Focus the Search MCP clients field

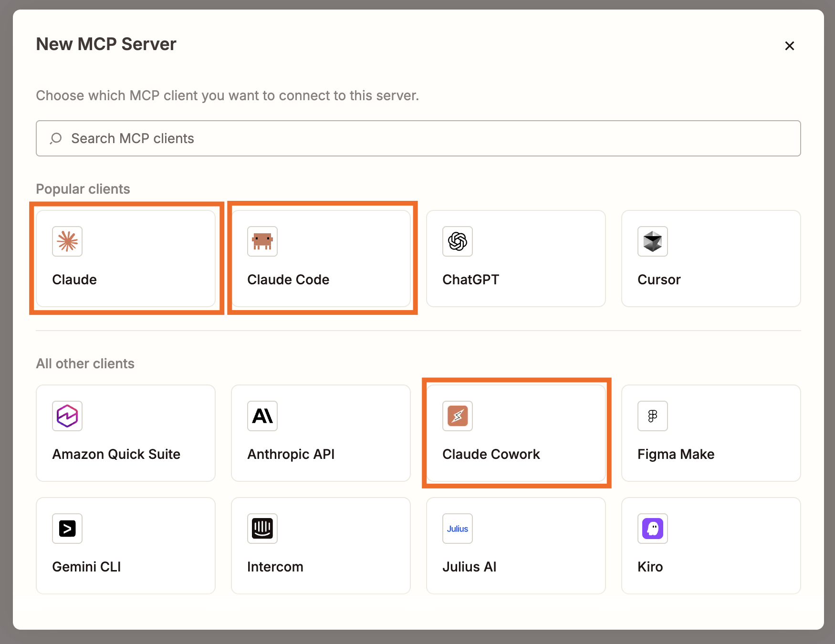point(418,138)
